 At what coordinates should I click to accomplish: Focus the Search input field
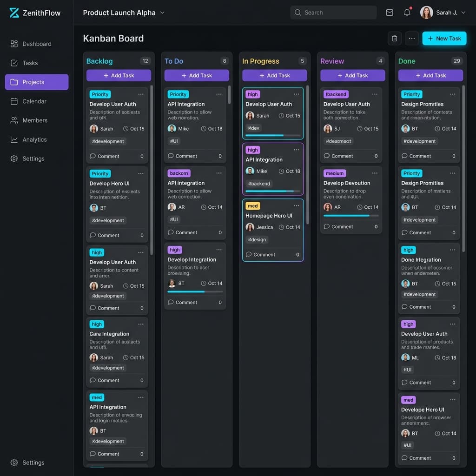[333, 13]
